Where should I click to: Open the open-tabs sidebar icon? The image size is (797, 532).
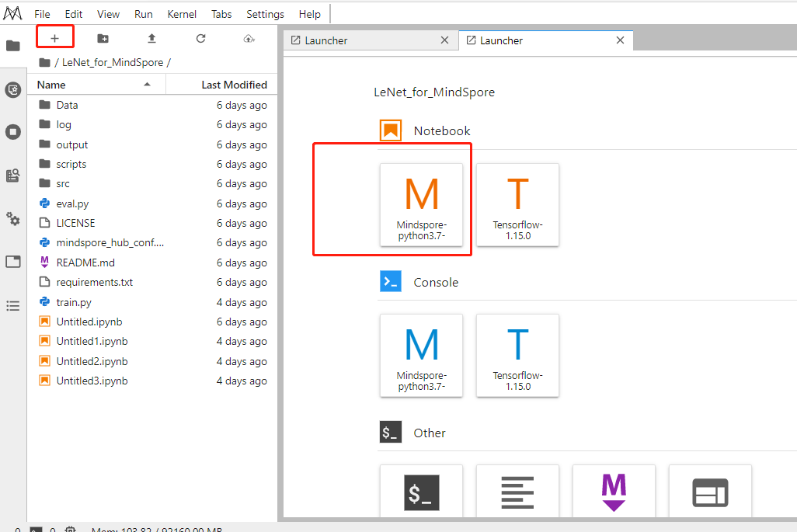pos(13,262)
